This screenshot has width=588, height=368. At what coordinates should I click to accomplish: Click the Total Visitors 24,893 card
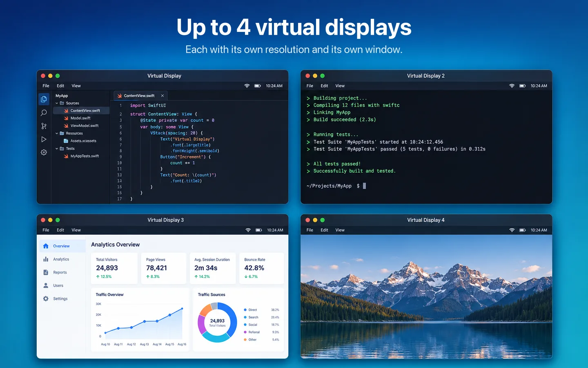[114, 268]
